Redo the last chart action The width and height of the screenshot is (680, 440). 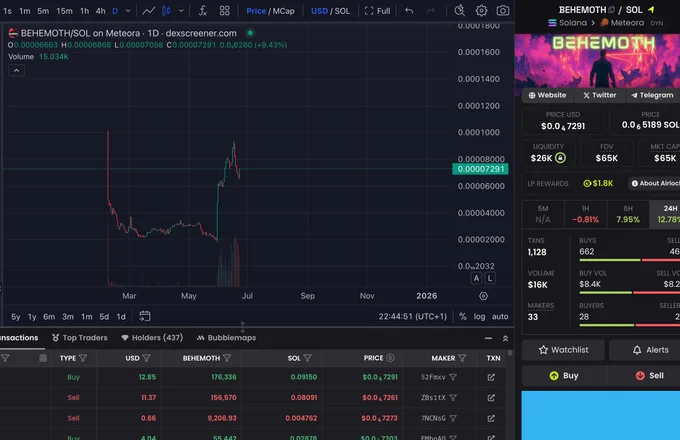431,10
